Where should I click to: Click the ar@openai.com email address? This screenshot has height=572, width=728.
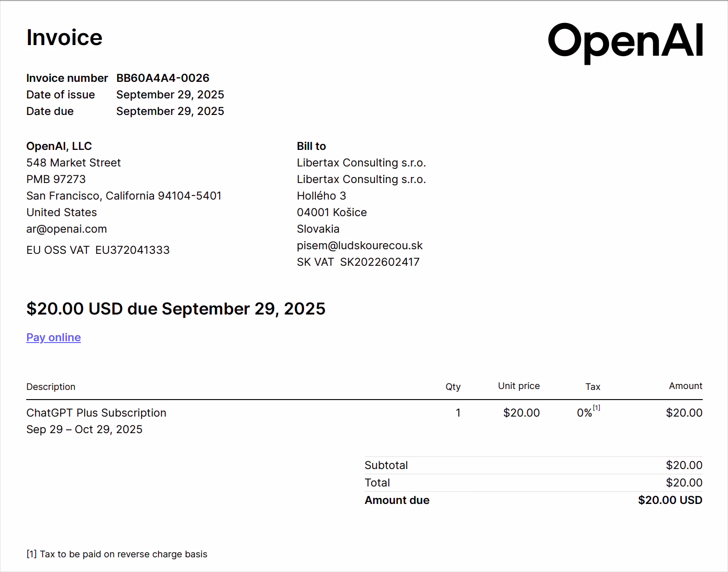(67, 229)
